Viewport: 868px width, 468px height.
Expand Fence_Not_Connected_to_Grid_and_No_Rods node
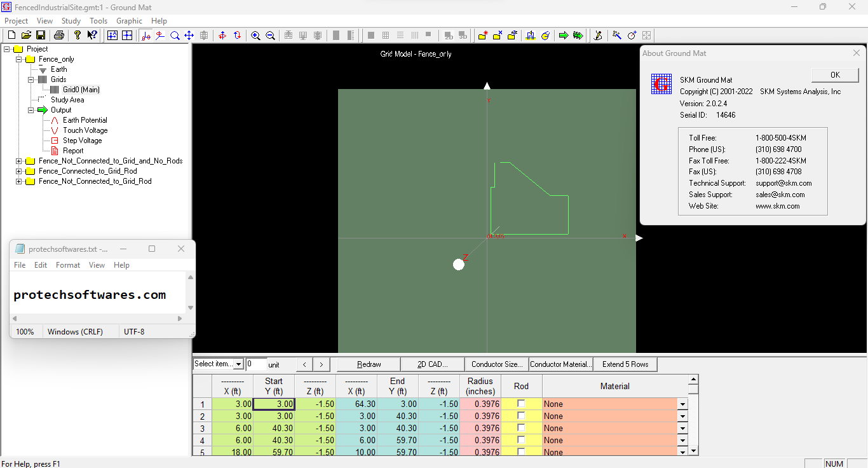point(19,161)
